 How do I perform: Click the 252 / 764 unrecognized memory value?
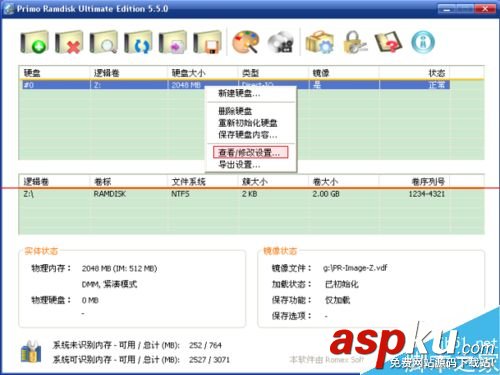coord(205,345)
